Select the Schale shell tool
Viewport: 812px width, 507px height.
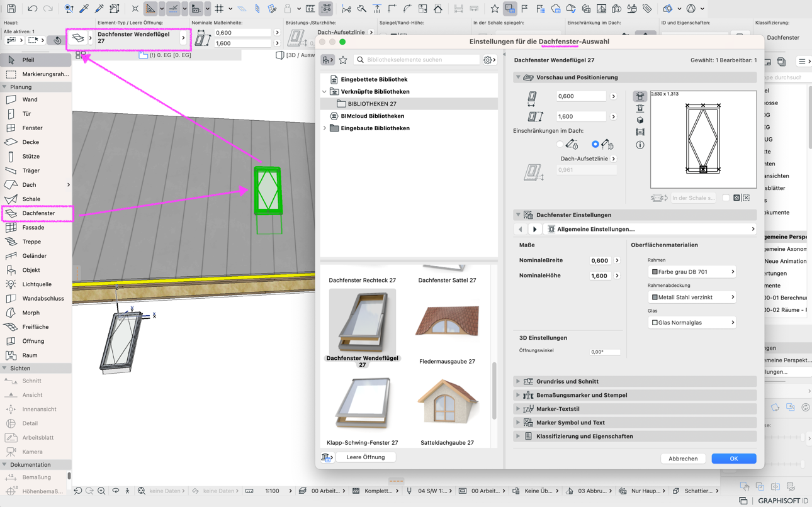(36, 199)
